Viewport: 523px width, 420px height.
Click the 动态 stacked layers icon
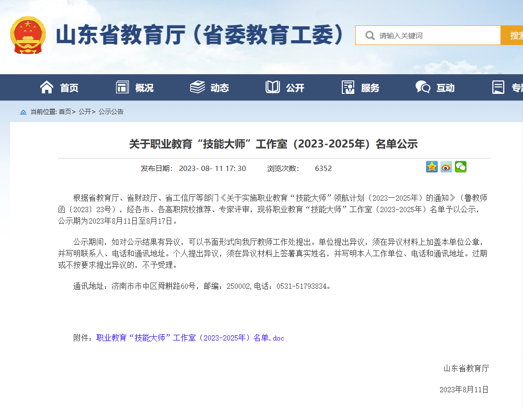[197, 87]
